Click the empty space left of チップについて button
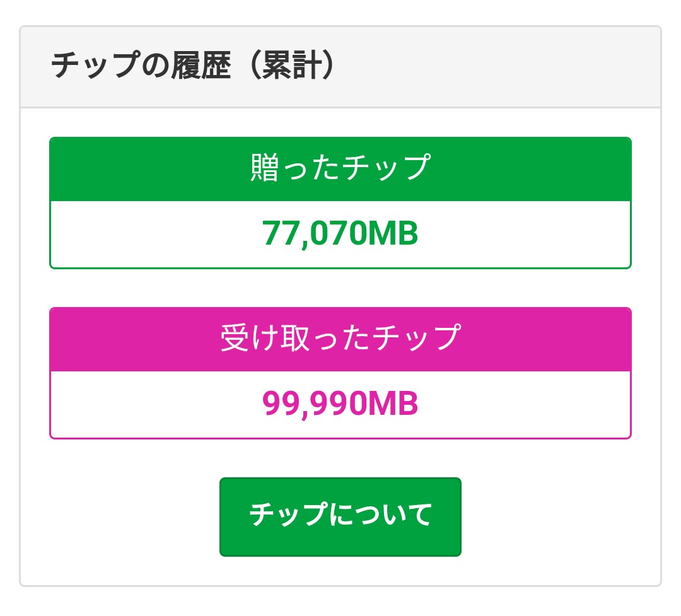This screenshot has width=681, height=616. tap(126, 516)
